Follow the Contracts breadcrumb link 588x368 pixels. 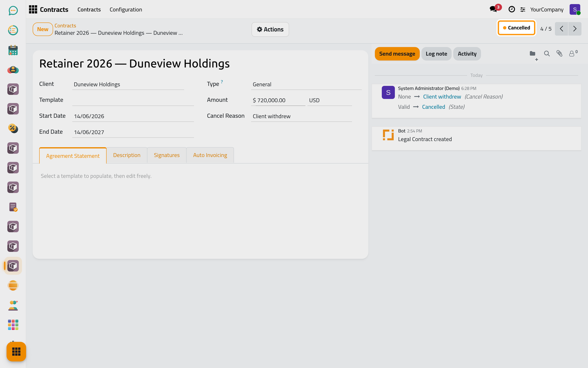[x=65, y=26]
